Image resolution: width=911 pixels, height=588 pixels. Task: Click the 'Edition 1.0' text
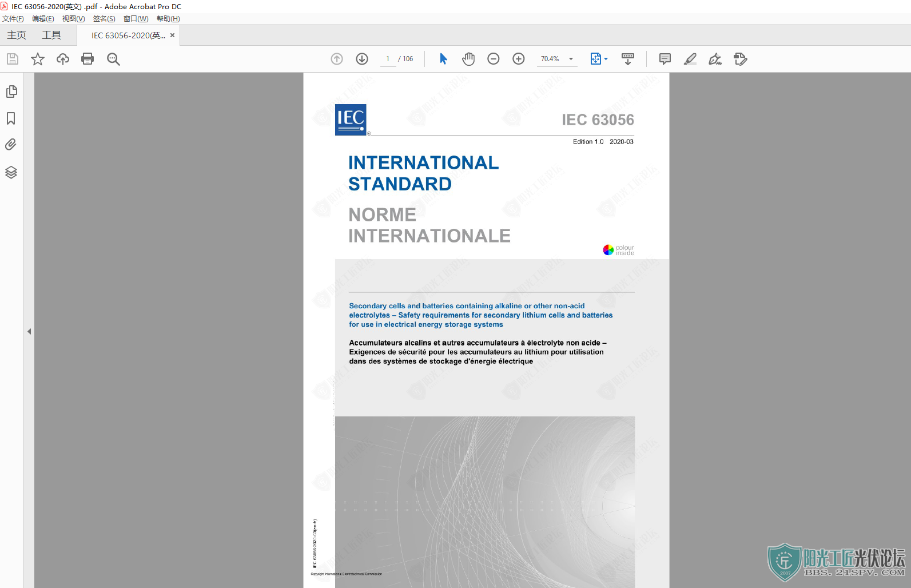[588, 142]
